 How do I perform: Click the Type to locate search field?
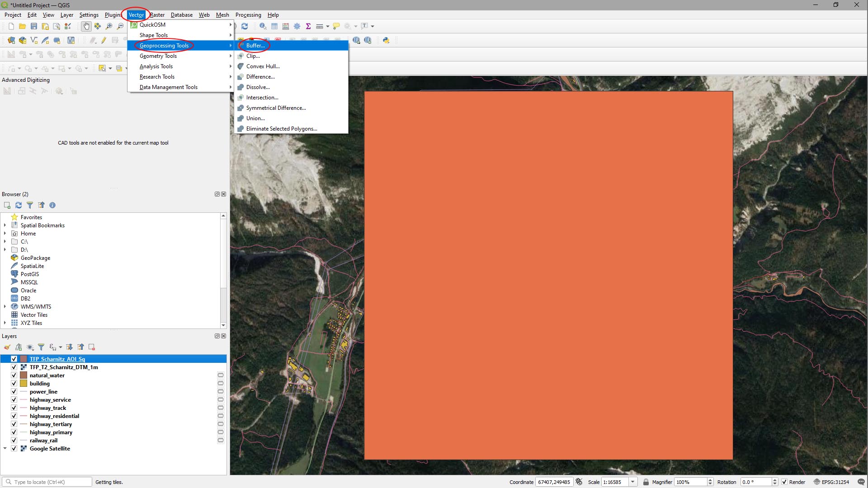point(47,482)
